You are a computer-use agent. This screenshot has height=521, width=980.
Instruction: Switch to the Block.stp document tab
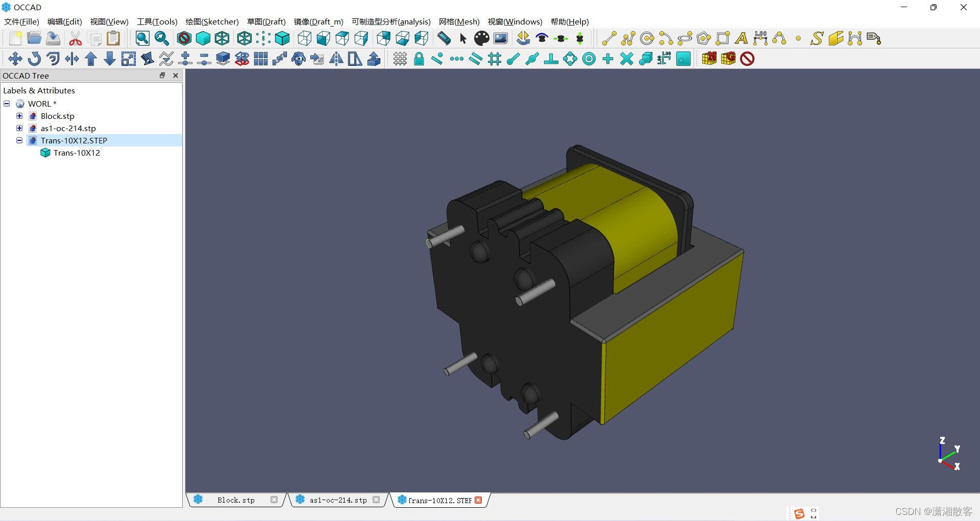tap(236, 500)
